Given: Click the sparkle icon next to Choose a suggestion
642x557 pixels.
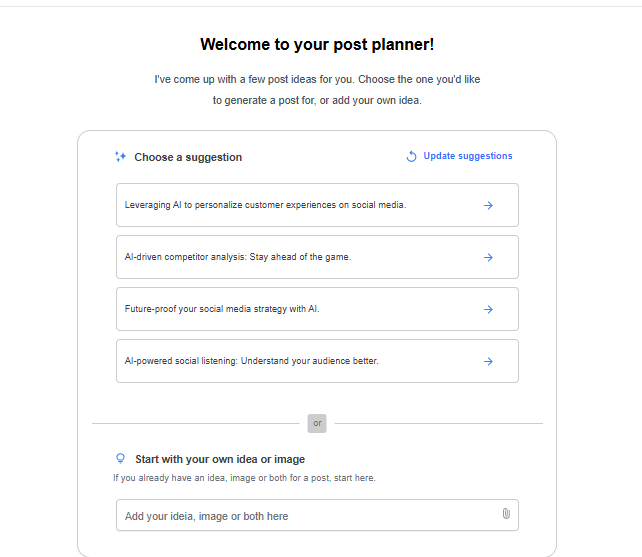Looking at the screenshot, I should 120,157.
